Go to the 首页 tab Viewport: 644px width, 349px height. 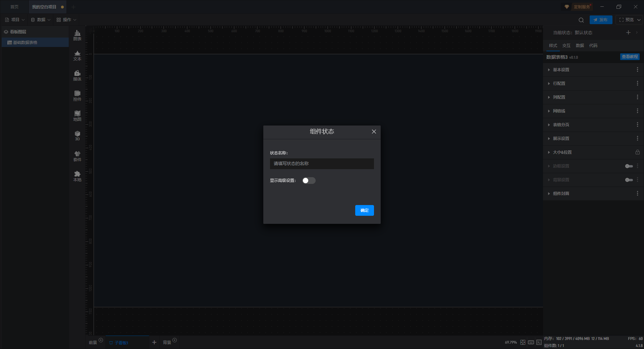14,7
